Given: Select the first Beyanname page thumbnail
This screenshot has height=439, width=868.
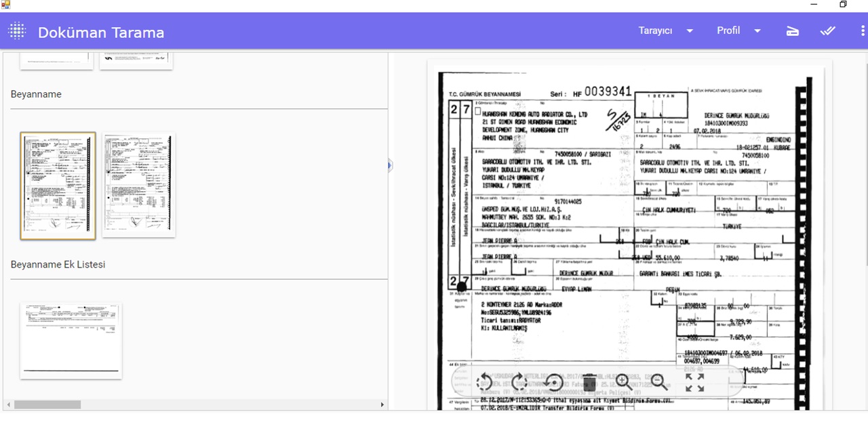Looking at the screenshot, I should point(58,186).
